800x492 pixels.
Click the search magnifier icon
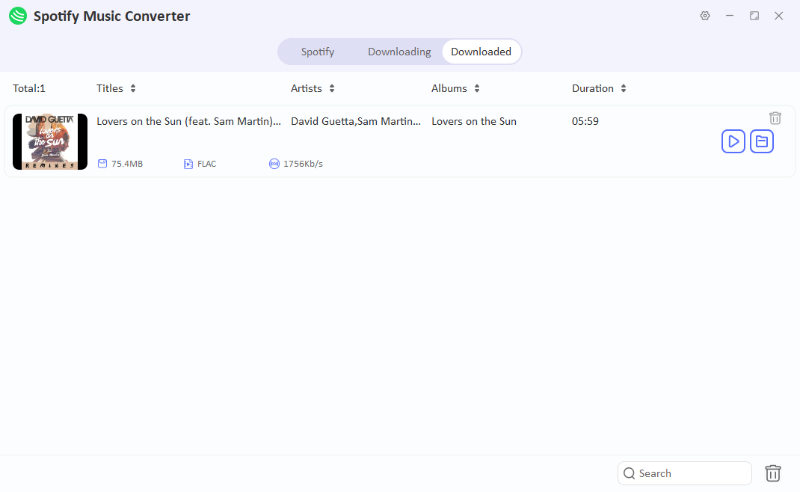(628, 473)
